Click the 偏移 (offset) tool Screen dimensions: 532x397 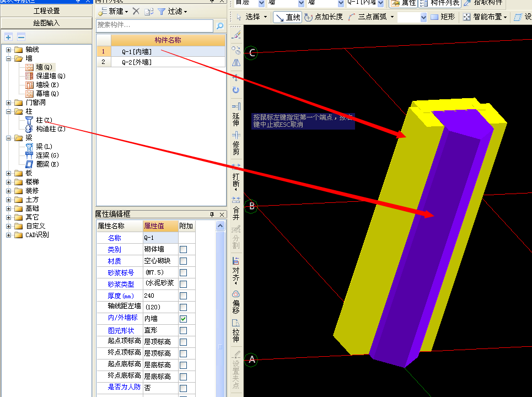(x=236, y=302)
